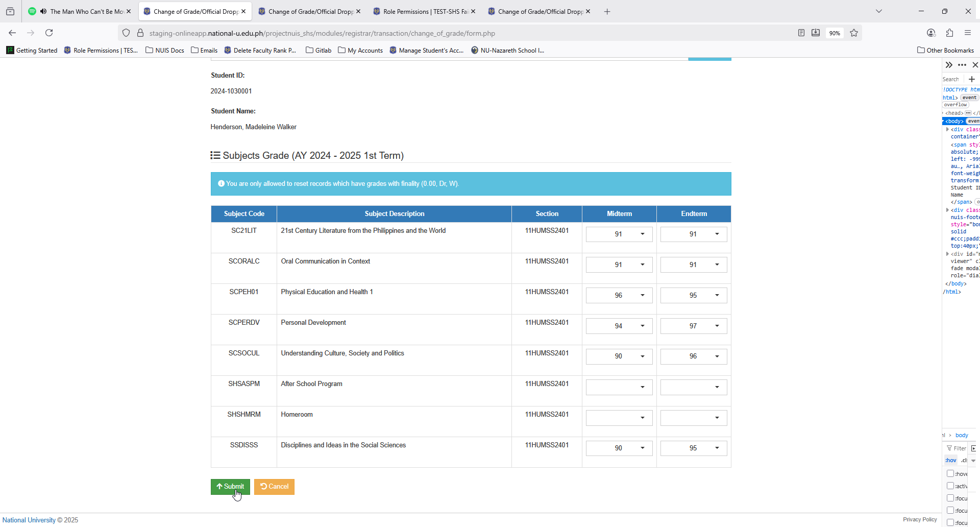
Task: Open the Firefox View icon in the tab bar
Action: pos(10,11)
